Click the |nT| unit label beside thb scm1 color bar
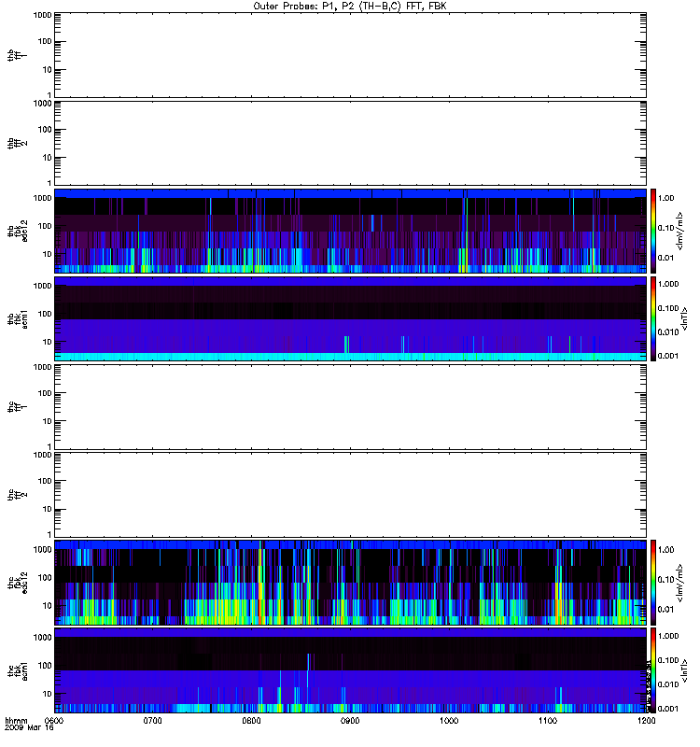The width and height of the screenshot is (700, 747). (x=685, y=318)
